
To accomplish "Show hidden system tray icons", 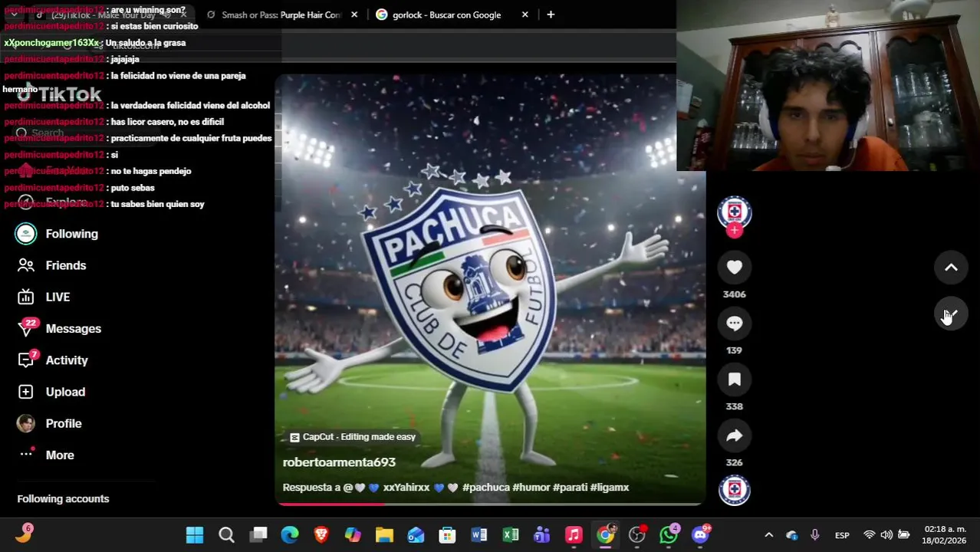I will click(769, 535).
